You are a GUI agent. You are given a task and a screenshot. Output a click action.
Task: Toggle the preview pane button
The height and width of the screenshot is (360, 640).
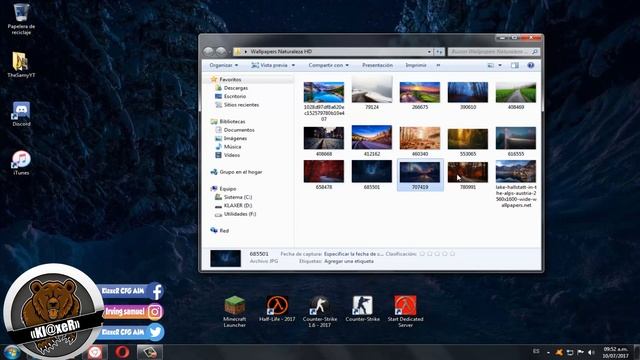tap(515, 65)
